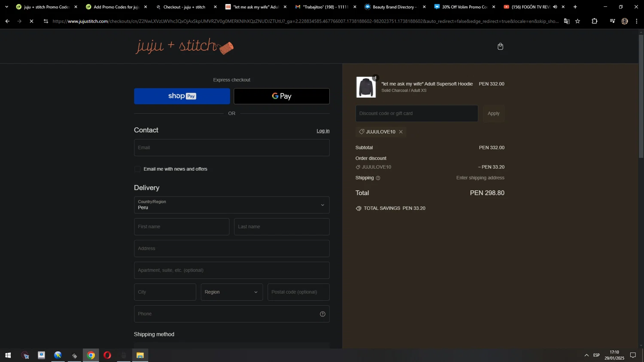Open the taskbar clock and date
The height and width of the screenshot is (362, 644).
pos(615,355)
